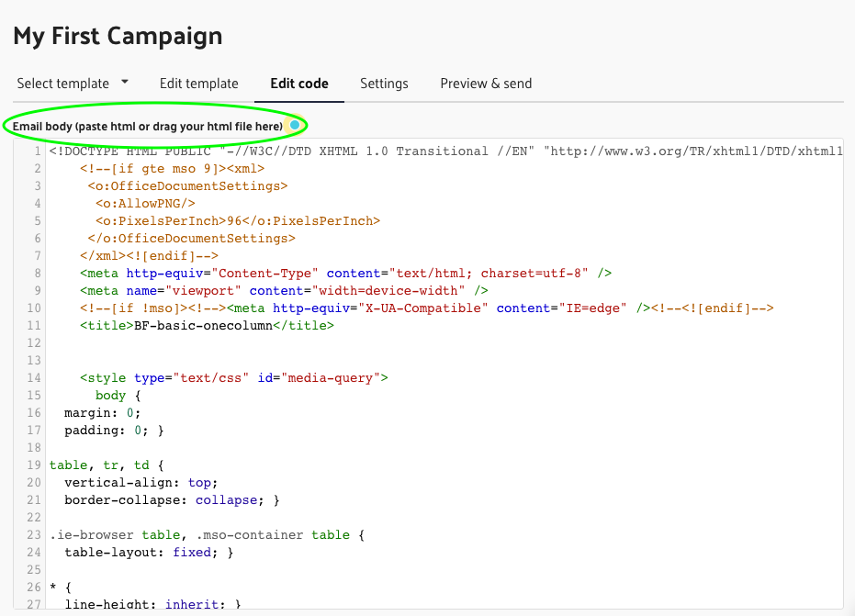This screenshot has height=616, width=855.
Task: Click the X-UA-Compatible meta line
Action: pyautogui.click(x=427, y=308)
